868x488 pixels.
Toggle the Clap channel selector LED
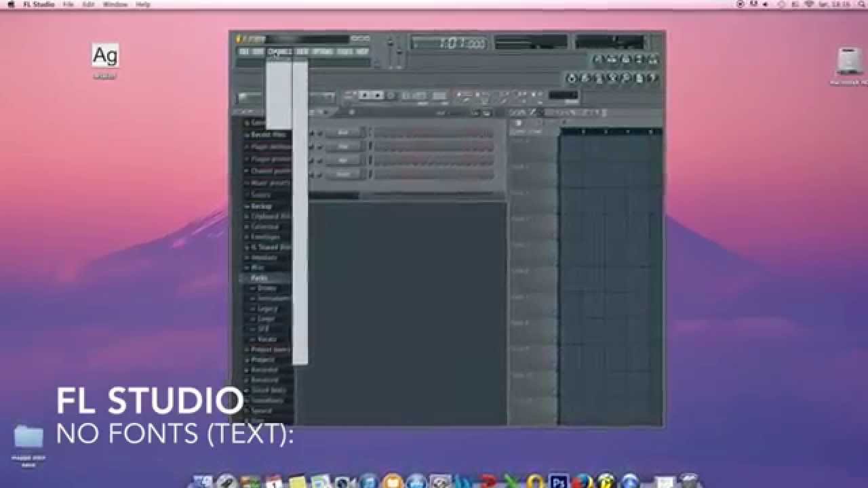(x=370, y=146)
